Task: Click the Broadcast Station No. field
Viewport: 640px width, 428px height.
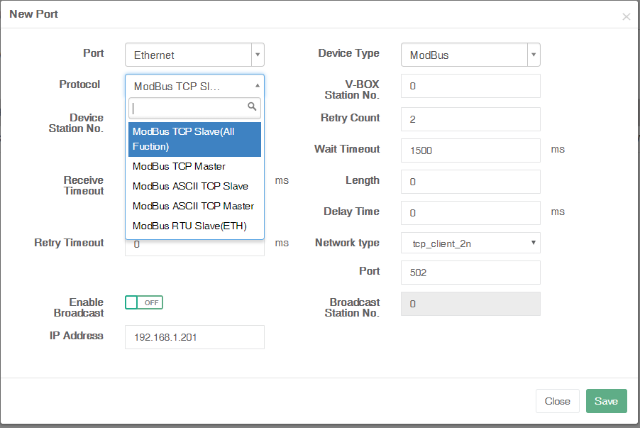Action: pos(471,304)
